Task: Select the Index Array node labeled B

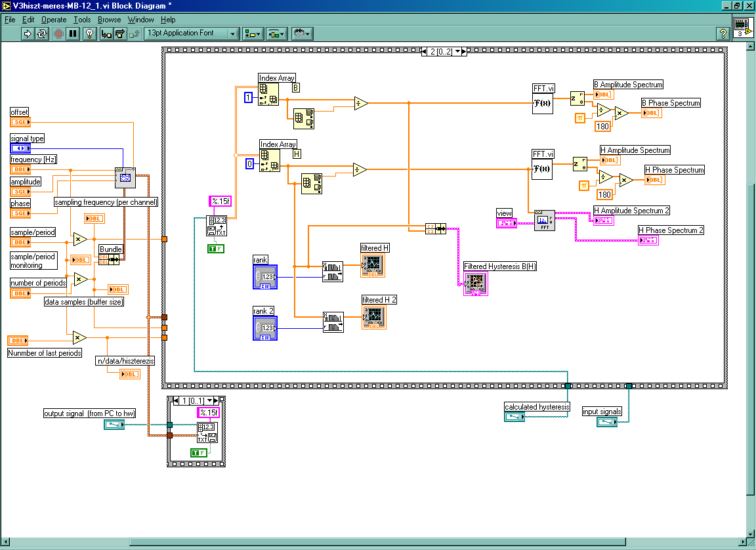Action: pyautogui.click(x=268, y=94)
